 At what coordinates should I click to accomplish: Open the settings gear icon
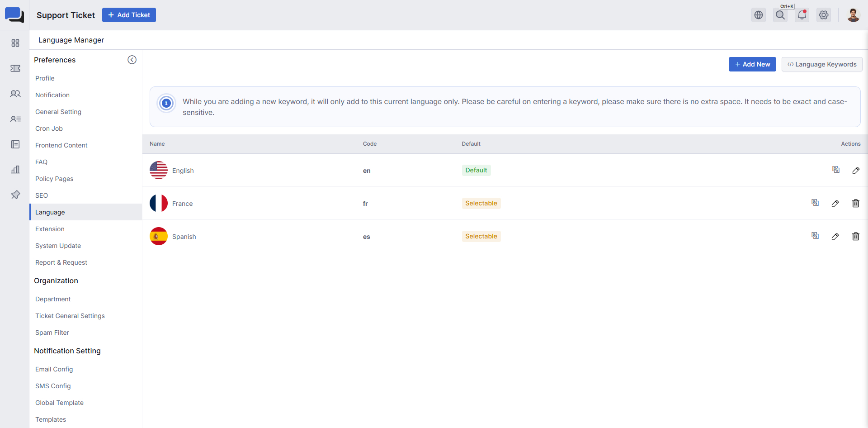tap(824, 15)
